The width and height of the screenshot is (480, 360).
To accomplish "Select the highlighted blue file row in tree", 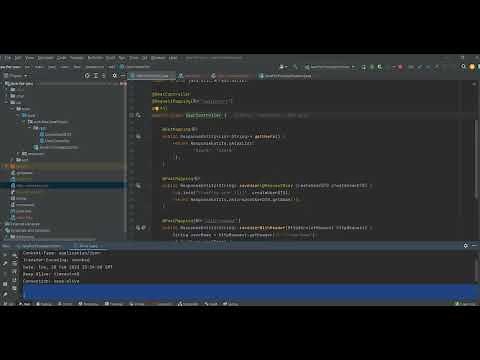I will pyautogui.click(x=63, y=185).
